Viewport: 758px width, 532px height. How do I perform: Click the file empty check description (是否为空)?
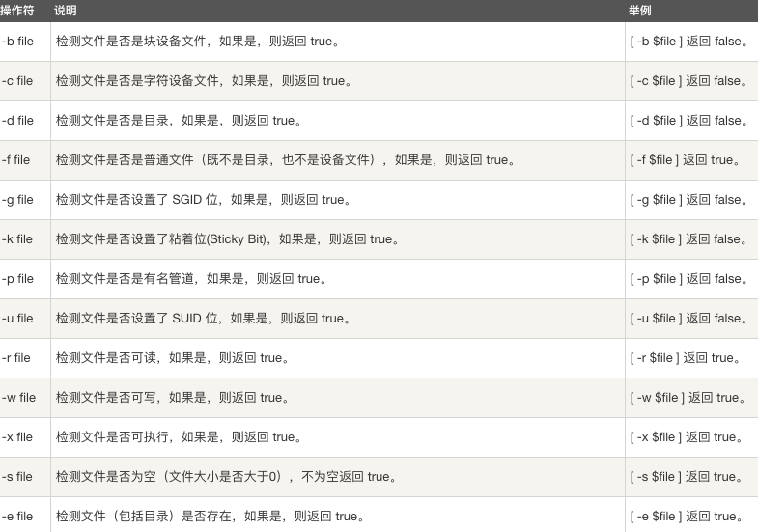pos(227,477)
